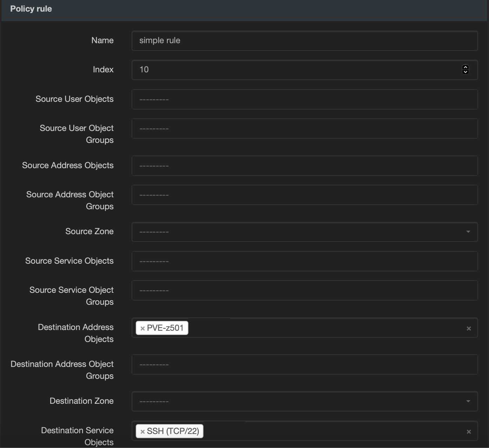Click the Destination Zone dropdown arrow
Screen dimensions: 489x448
pos(469,401)
